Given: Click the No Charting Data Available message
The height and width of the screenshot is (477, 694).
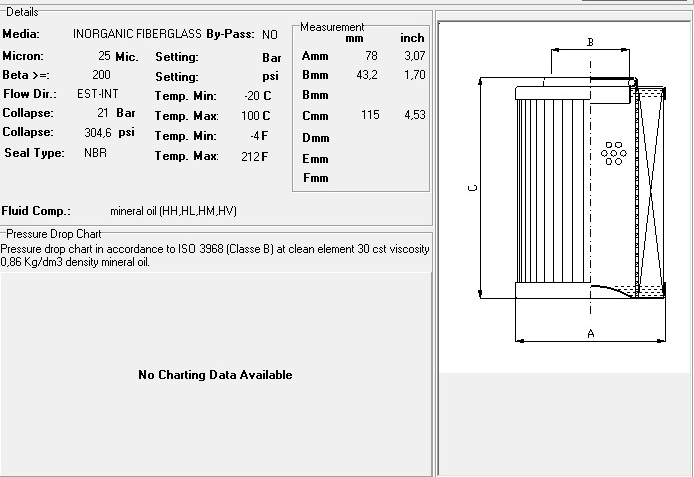Looking at the screenshot, I should 215,375.
